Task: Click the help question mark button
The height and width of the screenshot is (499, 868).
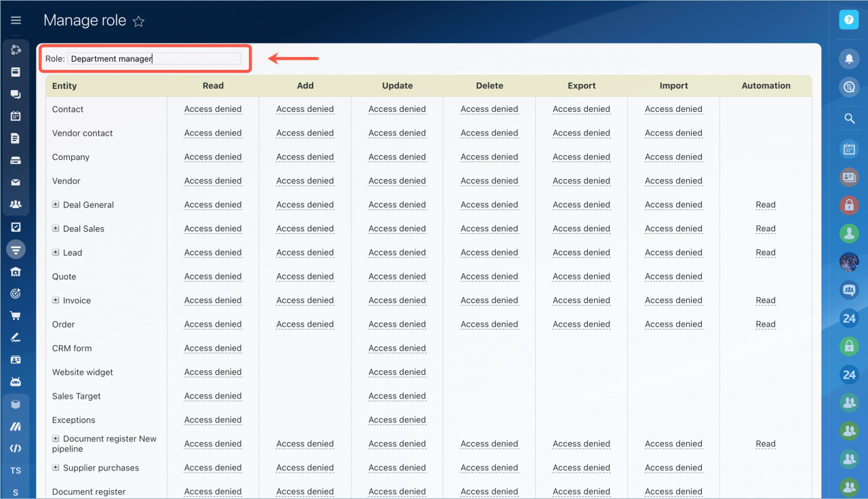Action: (x=849, y=20)
